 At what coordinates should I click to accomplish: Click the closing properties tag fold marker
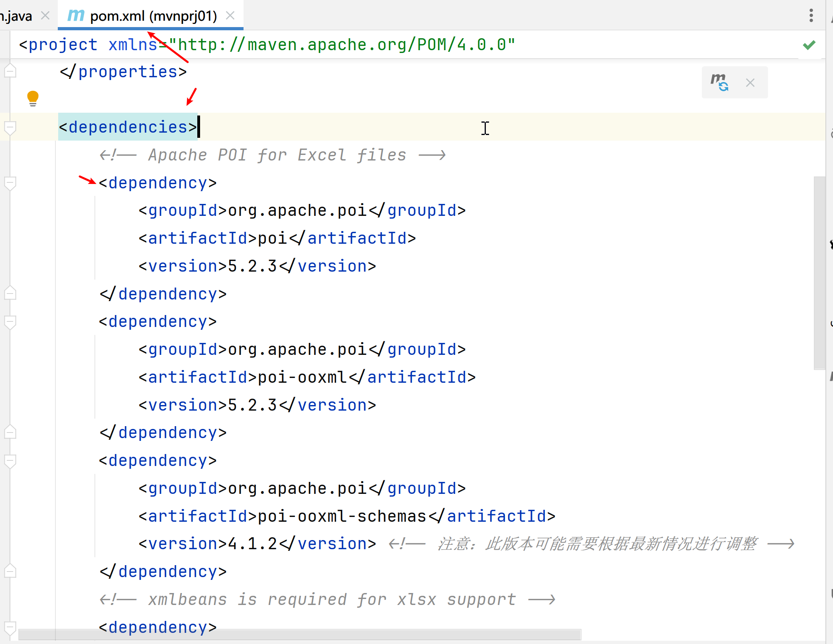[10, 71]
